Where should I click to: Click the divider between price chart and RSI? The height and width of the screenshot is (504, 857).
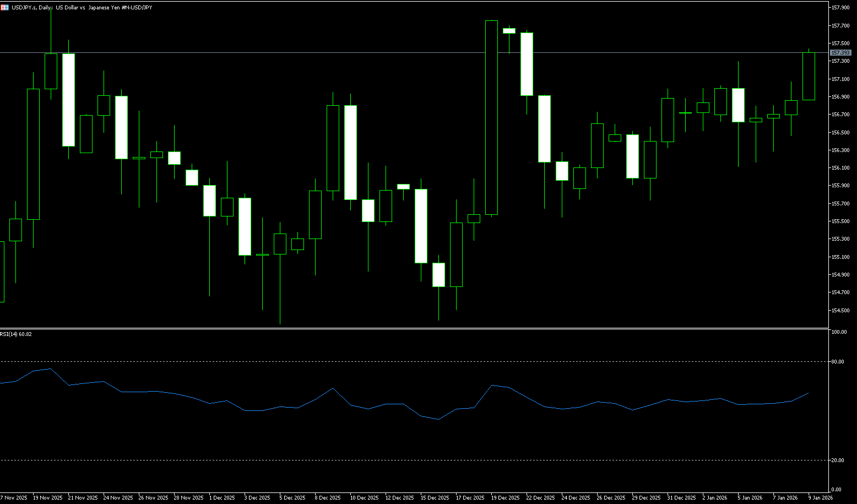pyautogui.click(x=413, y=329)
